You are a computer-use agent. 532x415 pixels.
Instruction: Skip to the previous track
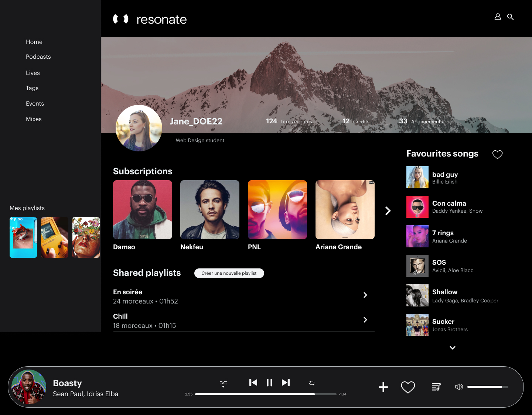[x=253, y=383]
